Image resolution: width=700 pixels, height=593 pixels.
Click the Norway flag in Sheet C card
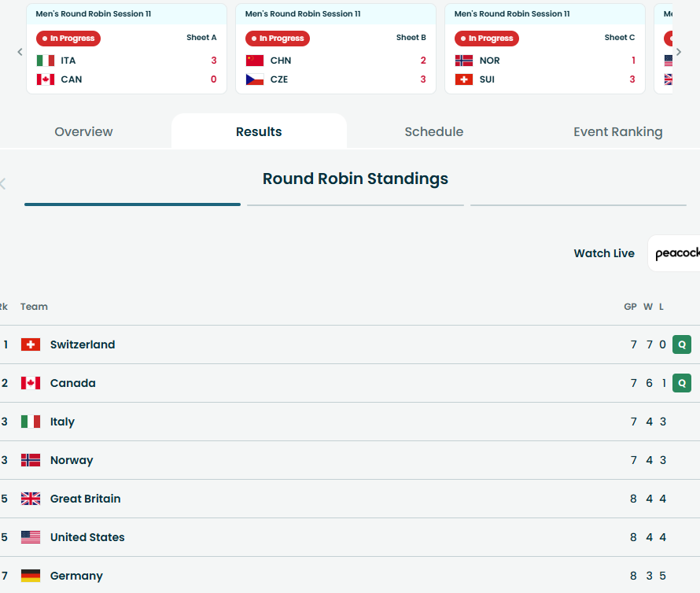tap(464, 61)
